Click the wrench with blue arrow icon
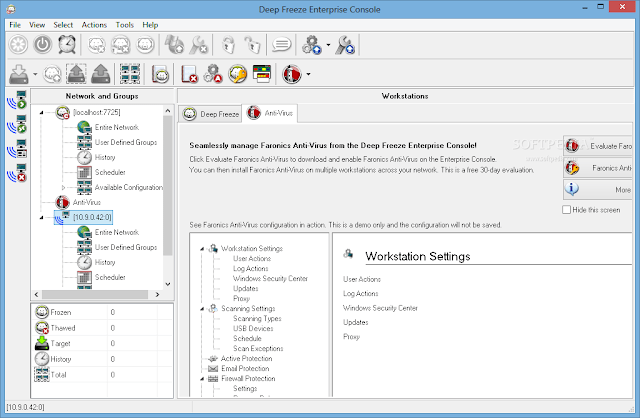This screenshot has width=640, height=418. [345, 44]
